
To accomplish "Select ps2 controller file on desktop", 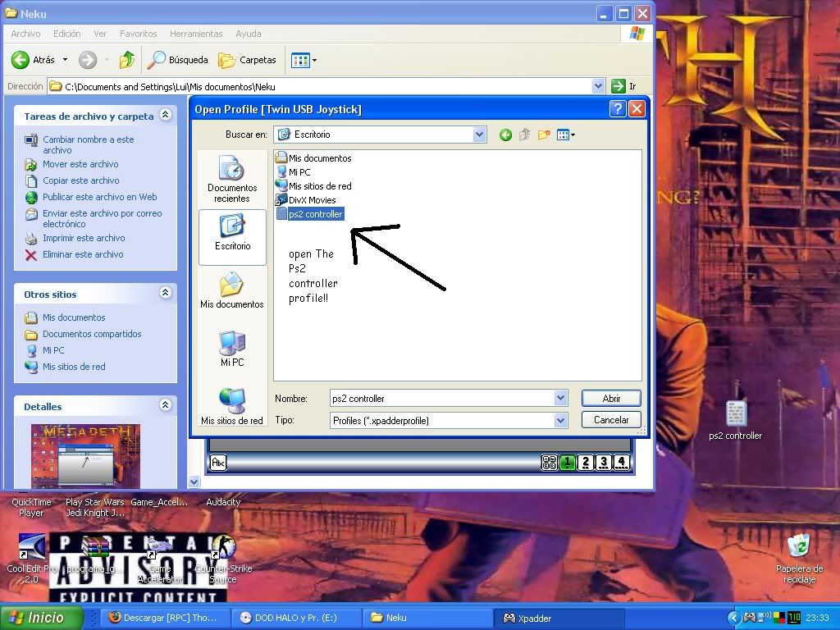I will [735, 421].
